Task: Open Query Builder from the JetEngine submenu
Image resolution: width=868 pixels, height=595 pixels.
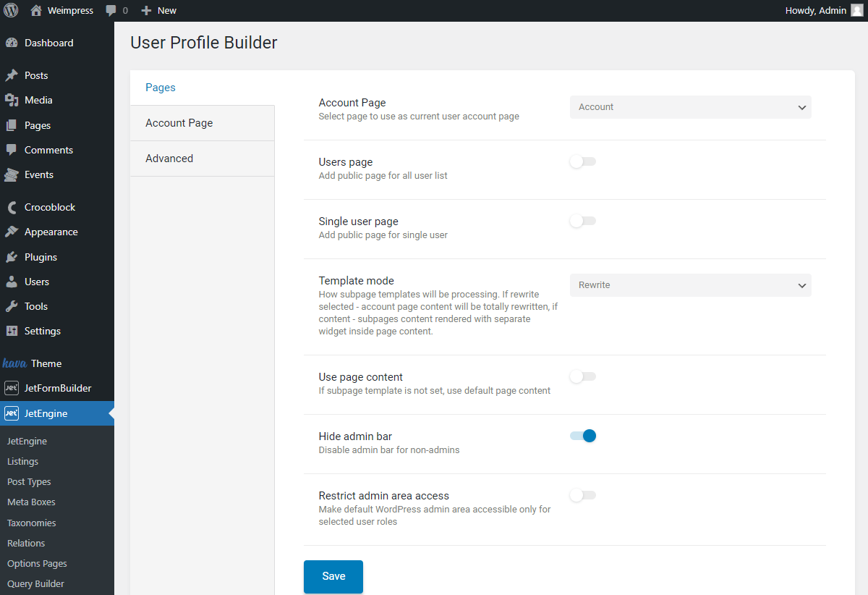Action: (35, 583)
